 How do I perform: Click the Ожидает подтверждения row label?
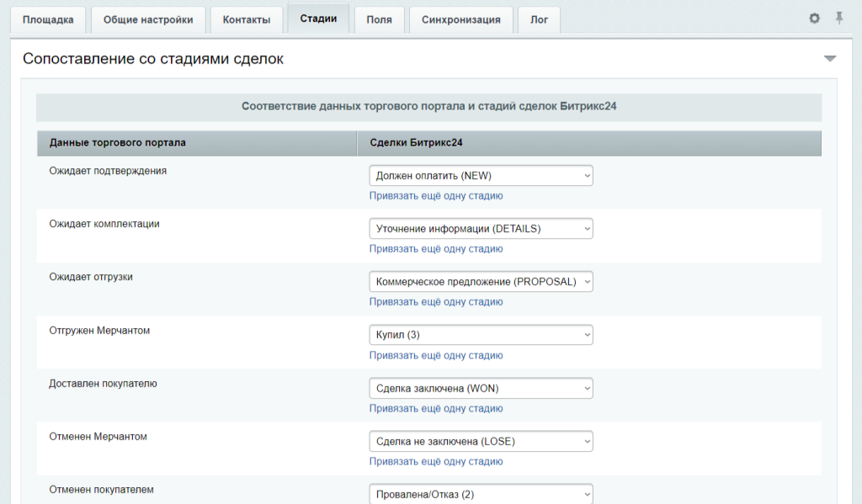tap(108, 171)
